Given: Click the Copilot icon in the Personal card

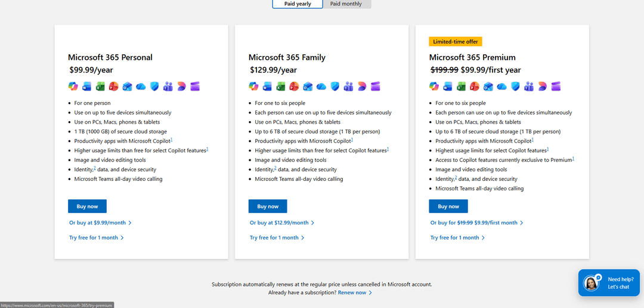Looking at the screenshot, I should 73,87.
